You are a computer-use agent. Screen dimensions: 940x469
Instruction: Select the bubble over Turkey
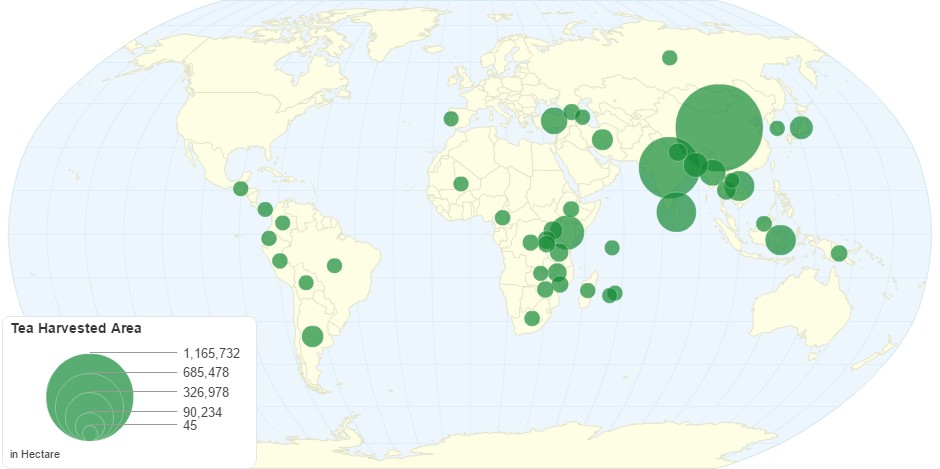pos(554,121)
